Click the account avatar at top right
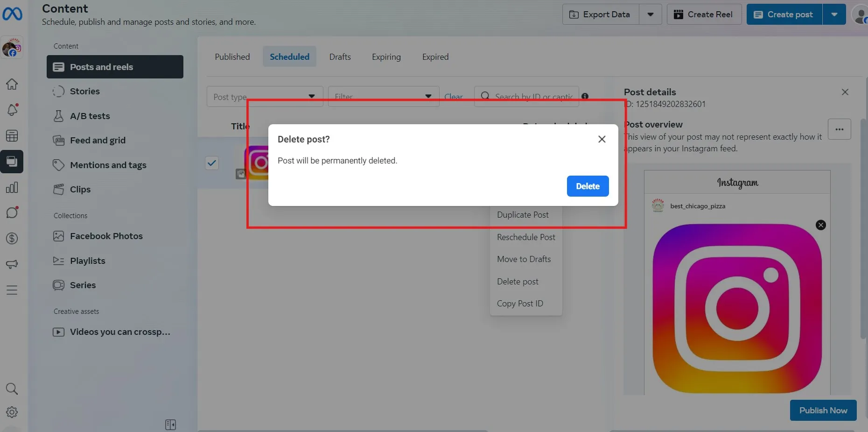868x432 pixels. coord(860,14)
